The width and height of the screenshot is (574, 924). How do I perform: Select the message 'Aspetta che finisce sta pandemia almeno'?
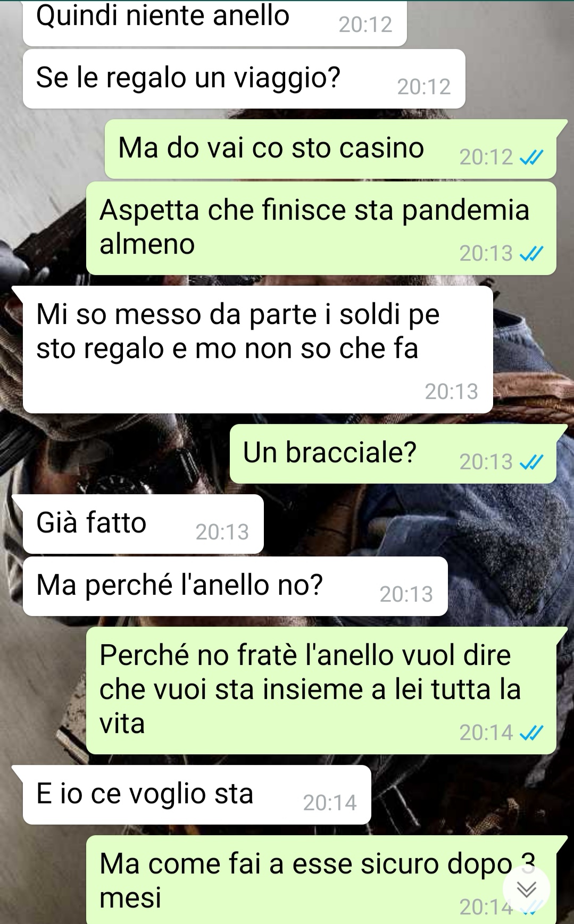tap(321, 228)
